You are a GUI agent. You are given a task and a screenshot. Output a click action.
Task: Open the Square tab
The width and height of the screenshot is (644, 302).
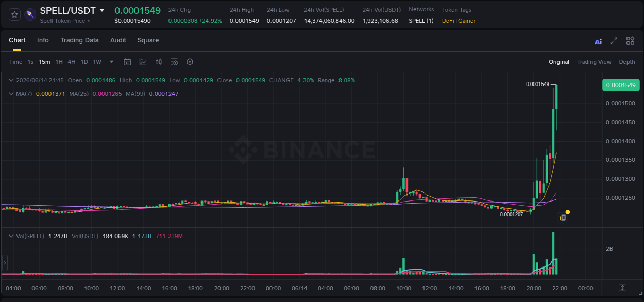tap(148, 40)
